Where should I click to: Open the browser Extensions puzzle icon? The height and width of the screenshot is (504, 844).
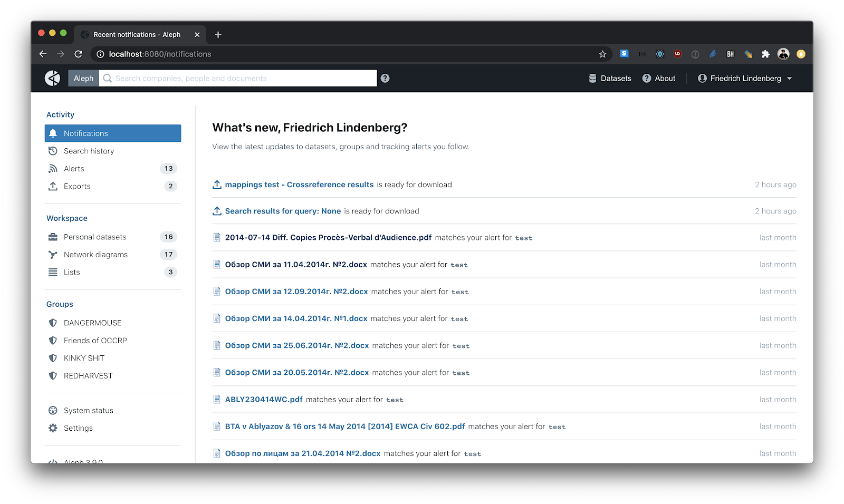point(765,54)
